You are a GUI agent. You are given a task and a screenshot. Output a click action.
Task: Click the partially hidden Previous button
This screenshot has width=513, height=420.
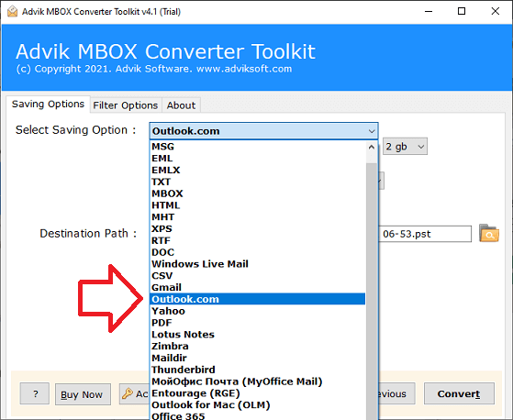[x=396, y=393]
